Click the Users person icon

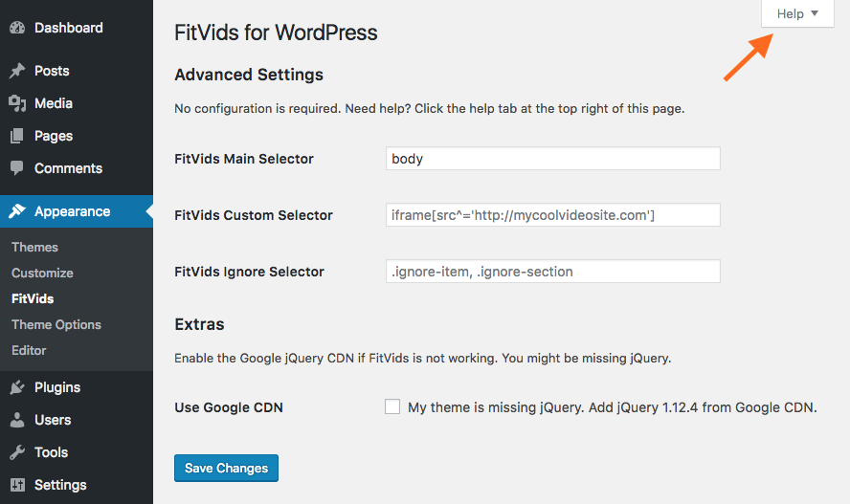[x=17, y=420]
